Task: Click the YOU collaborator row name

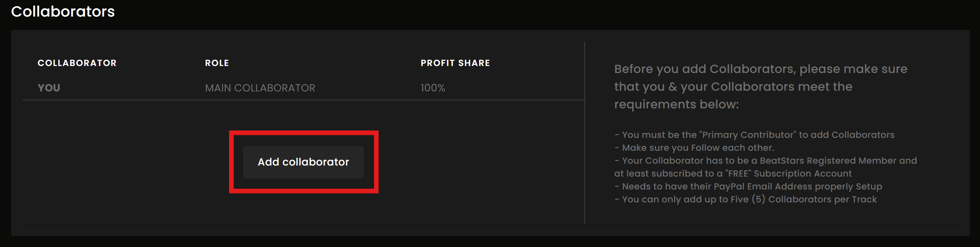Action: click(x=49, y=88)
